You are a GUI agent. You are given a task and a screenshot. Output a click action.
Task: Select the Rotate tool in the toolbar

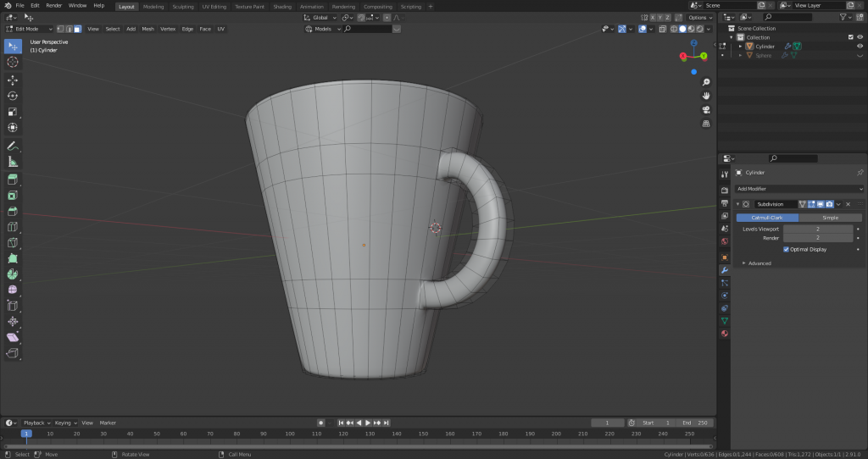pos(13,96)
